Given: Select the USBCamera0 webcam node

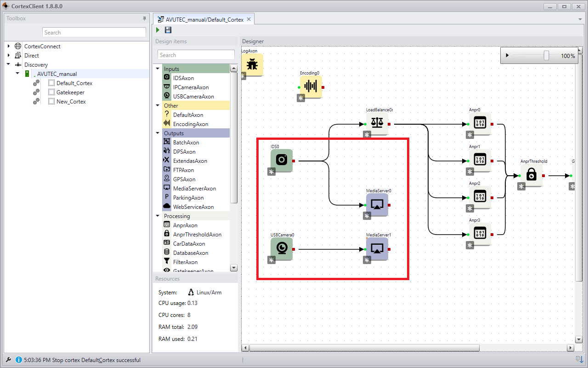Looking at the screenshot, I should click(282, 249).
